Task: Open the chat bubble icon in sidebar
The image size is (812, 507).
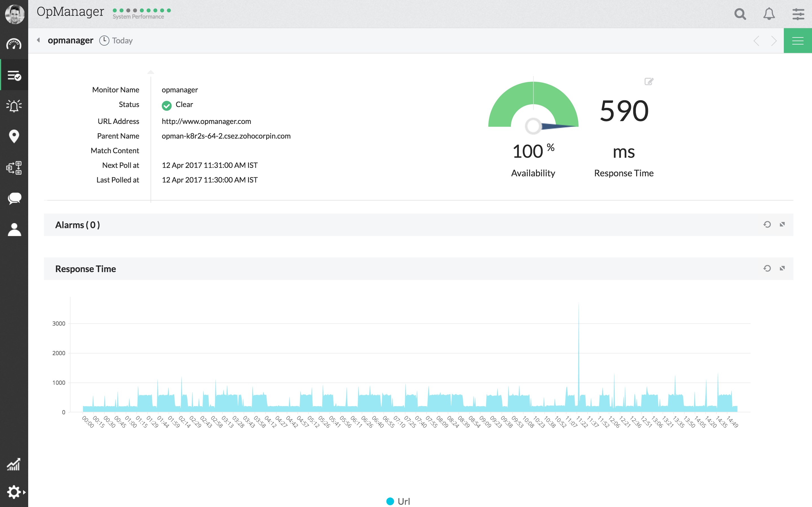Action: point(14,198)
